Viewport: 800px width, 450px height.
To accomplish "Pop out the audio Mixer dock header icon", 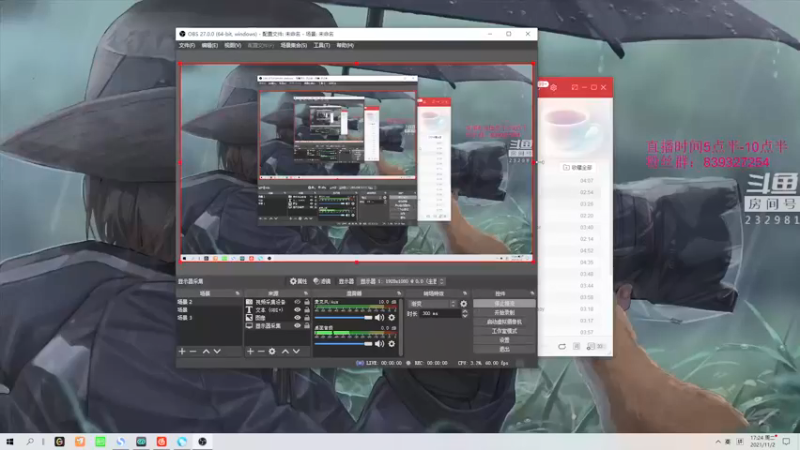I will (x=399, y=293).
